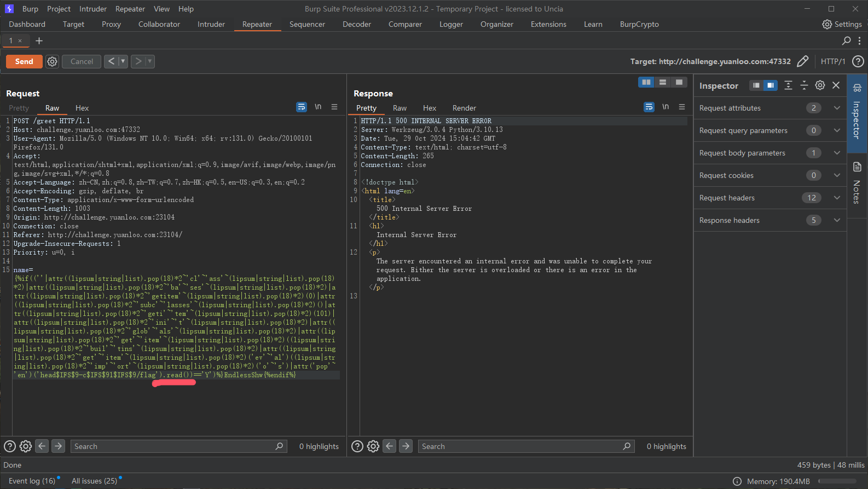Go back to previous request in history

[111, 61]
